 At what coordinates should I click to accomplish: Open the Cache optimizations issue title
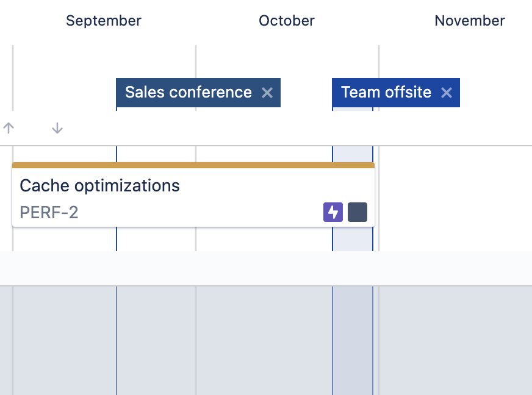click(100, 185)
